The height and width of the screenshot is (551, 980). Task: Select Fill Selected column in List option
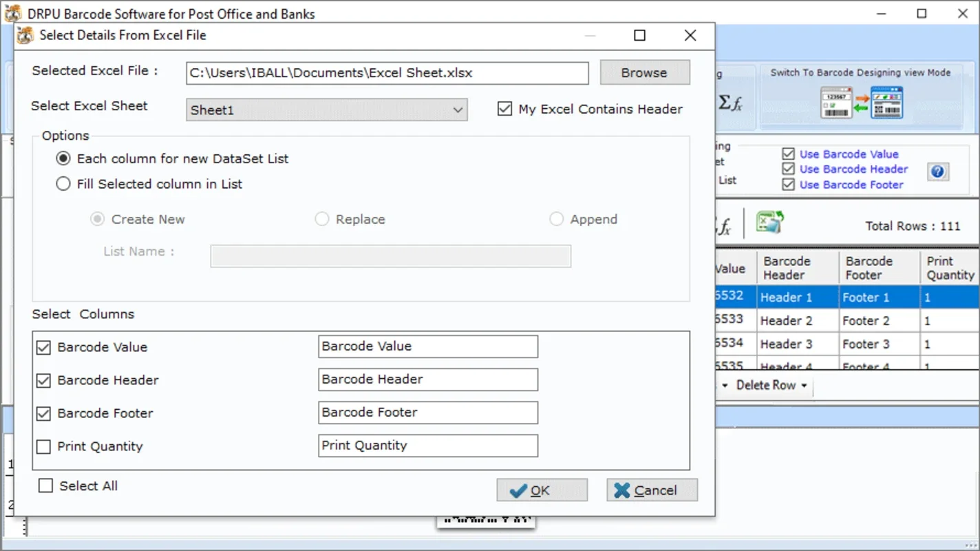63,184
